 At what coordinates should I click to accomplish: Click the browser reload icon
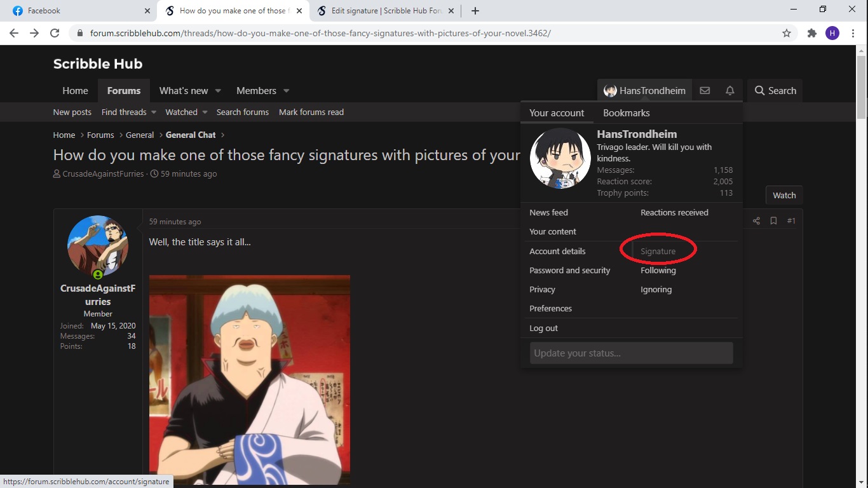(x=55, y=33)
